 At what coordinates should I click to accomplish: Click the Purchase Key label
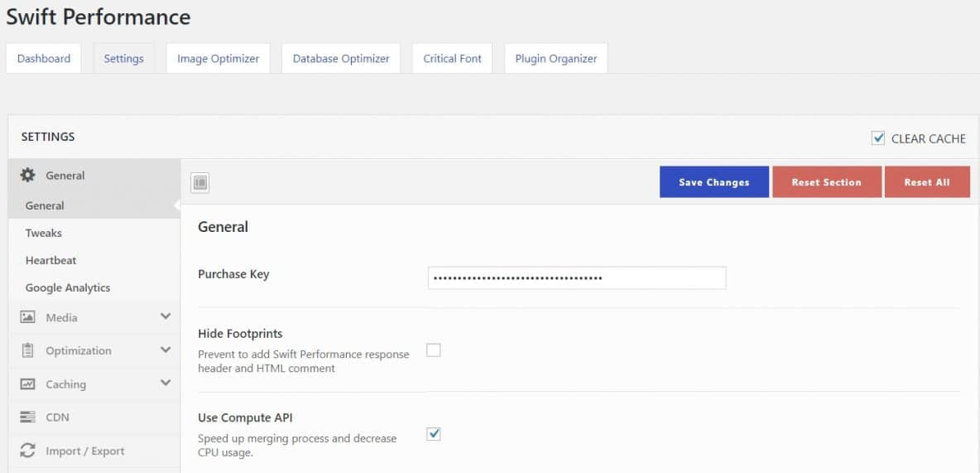pos(233,274)
